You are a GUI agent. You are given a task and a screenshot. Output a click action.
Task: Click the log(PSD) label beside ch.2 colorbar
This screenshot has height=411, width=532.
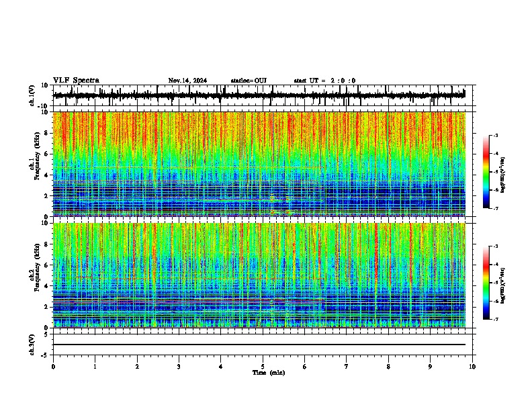click(502, 285)
